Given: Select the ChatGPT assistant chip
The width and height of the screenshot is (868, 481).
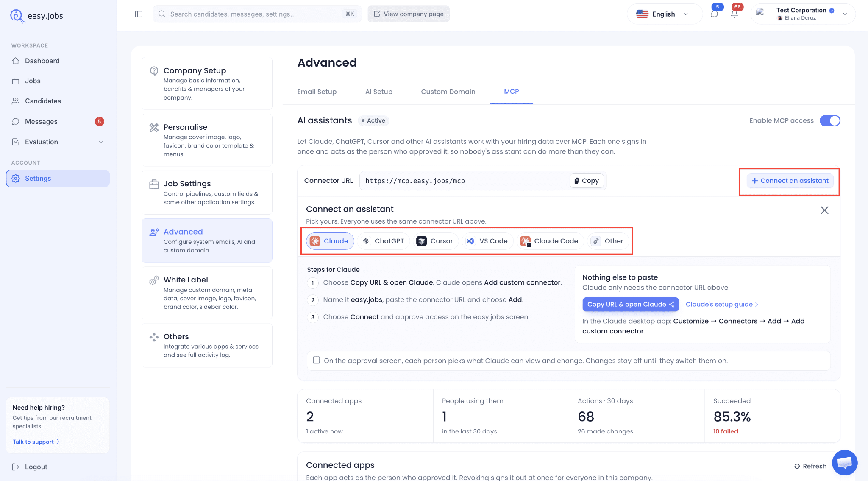Looking at the screenshot, I should (383, 241).
